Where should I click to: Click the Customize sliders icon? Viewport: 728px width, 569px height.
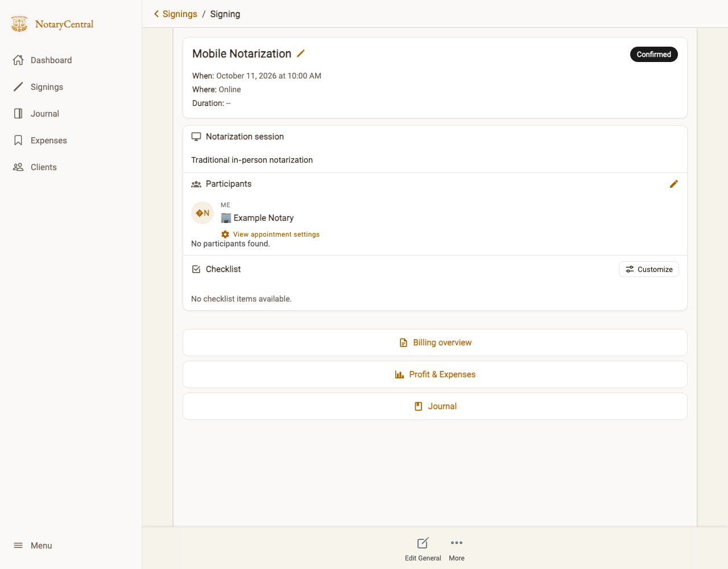point(630,269)
